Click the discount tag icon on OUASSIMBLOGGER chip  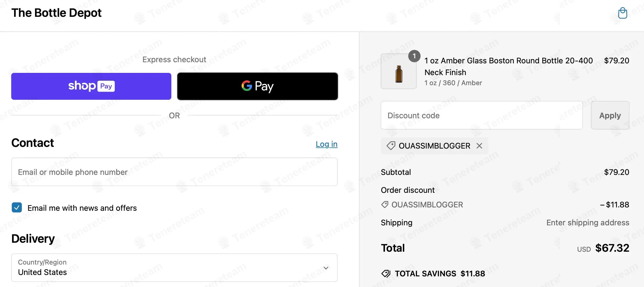pyautogui.click(x=391, y=146)
